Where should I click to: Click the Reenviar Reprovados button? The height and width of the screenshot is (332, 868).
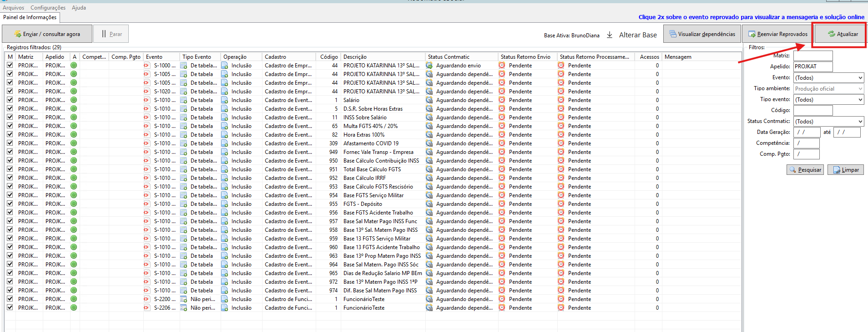click(x=778, y=34)
